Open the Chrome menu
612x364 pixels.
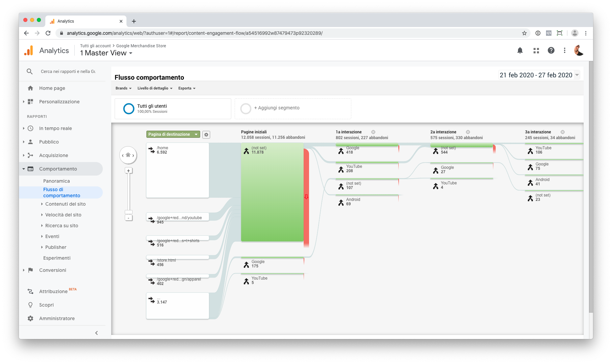point(586,33)
